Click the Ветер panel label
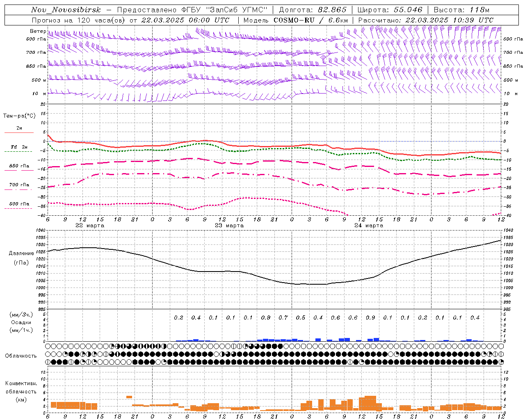The height and width of the screenshot is (420, 525). click(38, 31)
